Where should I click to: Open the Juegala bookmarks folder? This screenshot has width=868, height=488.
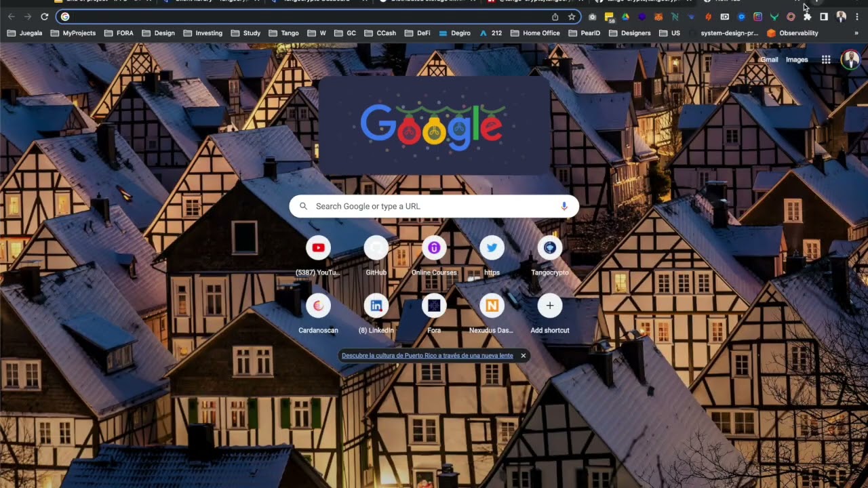[25, 33]
